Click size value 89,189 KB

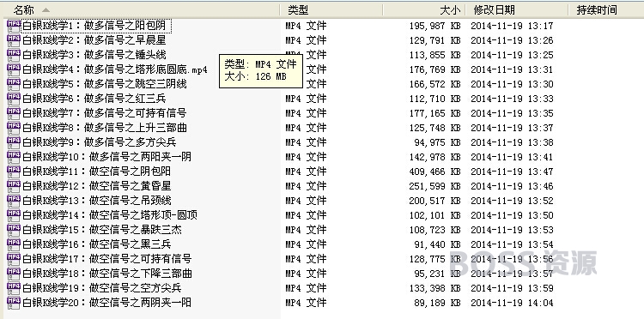(437, 303)
